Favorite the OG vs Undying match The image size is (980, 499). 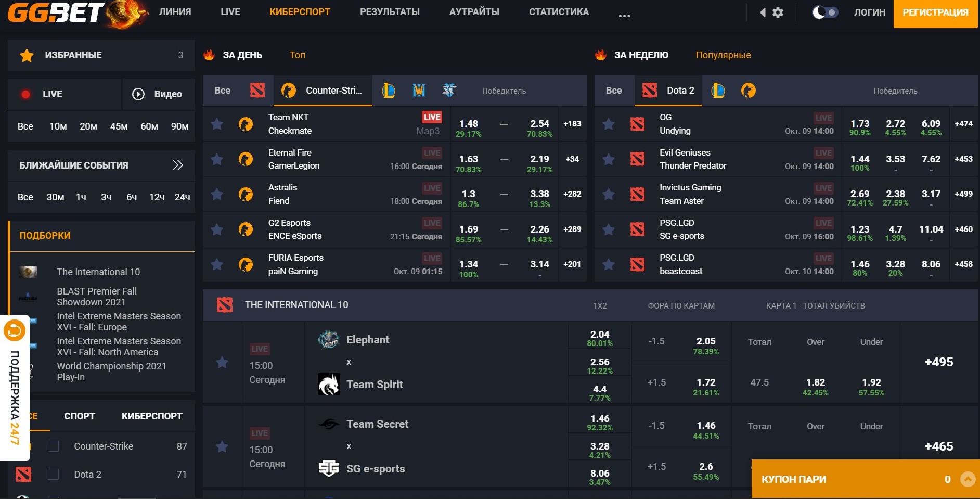pos(608,124)
